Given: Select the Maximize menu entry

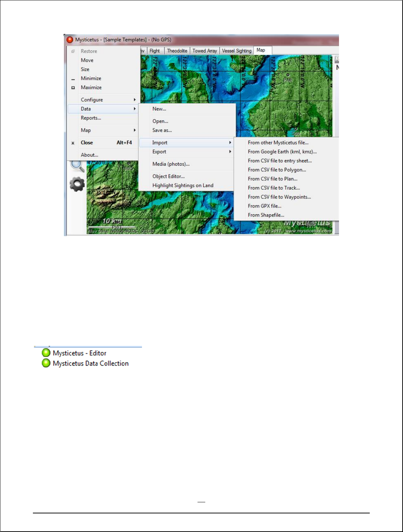Looking at the screenshot, I should click(103, 87).
